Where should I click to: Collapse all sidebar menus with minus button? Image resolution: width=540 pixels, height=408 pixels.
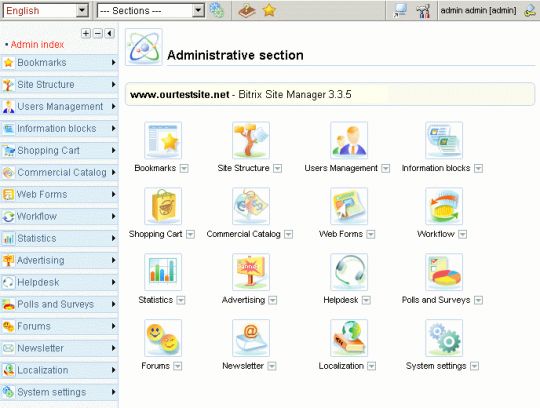coord(98,33)
